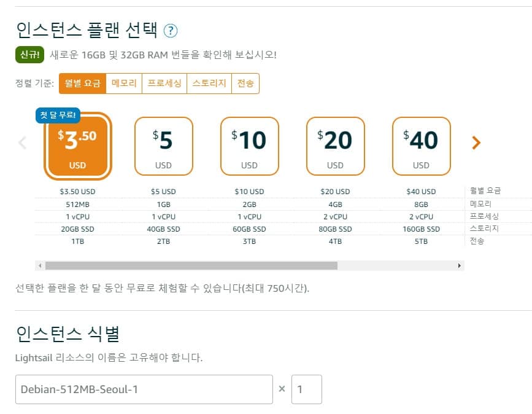This screenshot has width=532, height=414.
Task: Sort plans by 메모리
Action: (124, 84)
